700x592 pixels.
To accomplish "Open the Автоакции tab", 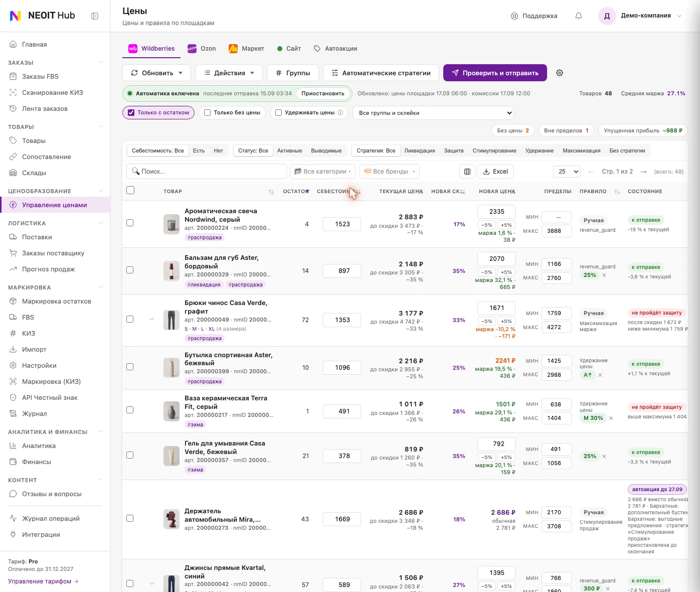I will coord(335,49).
